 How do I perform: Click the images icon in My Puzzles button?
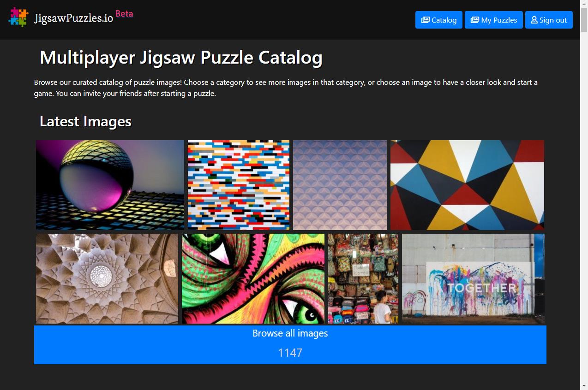coord(474,20)
